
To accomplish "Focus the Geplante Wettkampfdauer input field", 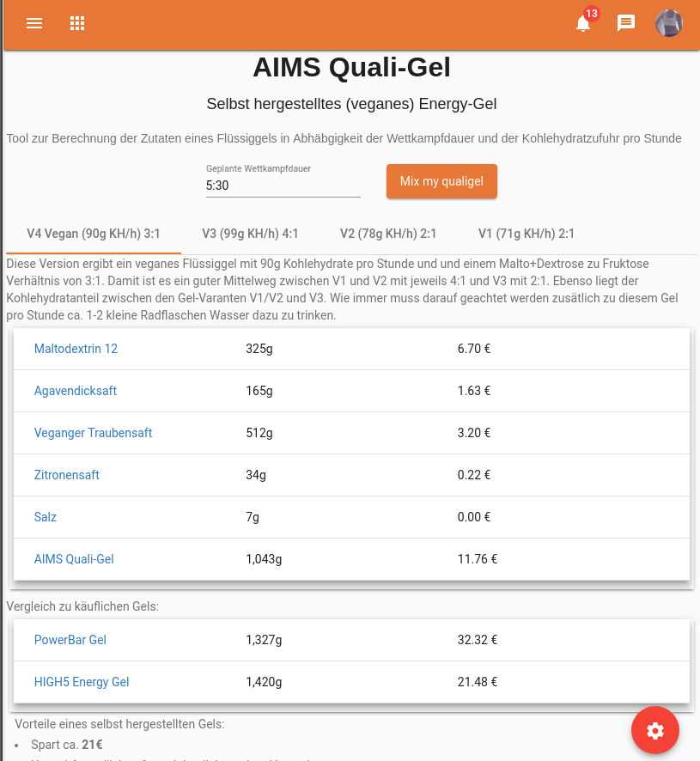I will point(283,186).
